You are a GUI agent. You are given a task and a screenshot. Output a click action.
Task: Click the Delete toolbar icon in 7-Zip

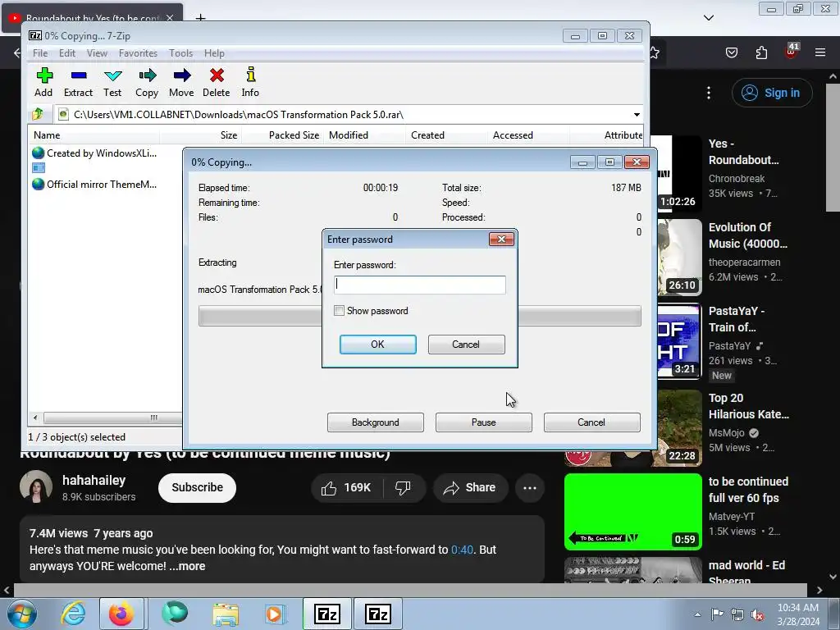click(217, 82)
